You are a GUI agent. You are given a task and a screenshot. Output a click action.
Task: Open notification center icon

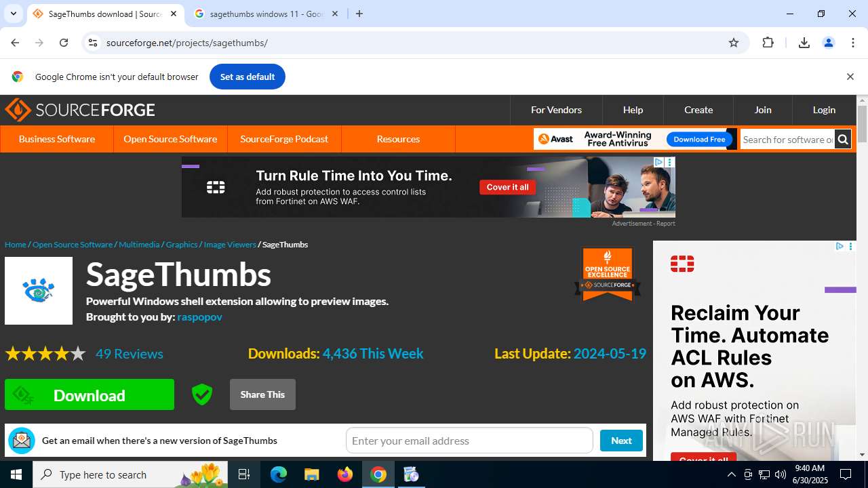pyautogui.click(x=846, y=474)
